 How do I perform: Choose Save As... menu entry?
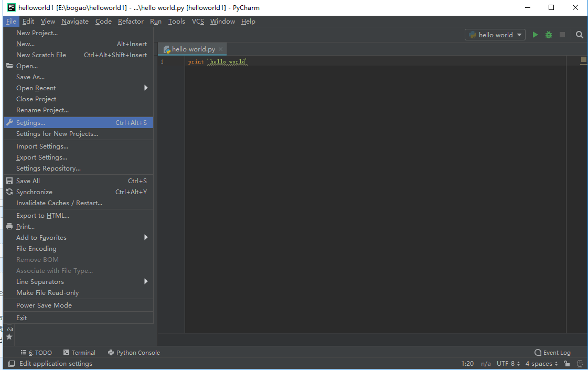(78, 77)
